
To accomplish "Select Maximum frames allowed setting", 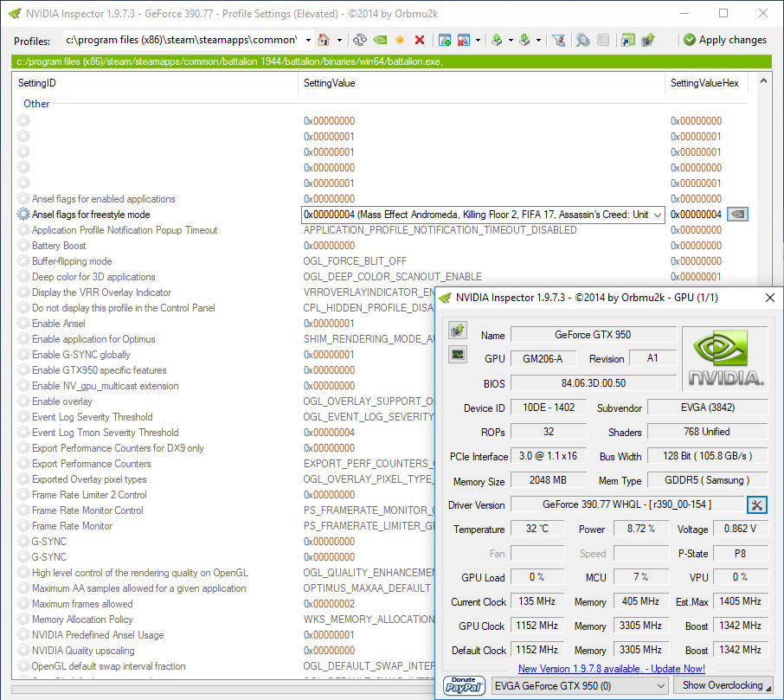I will [225, 603].
